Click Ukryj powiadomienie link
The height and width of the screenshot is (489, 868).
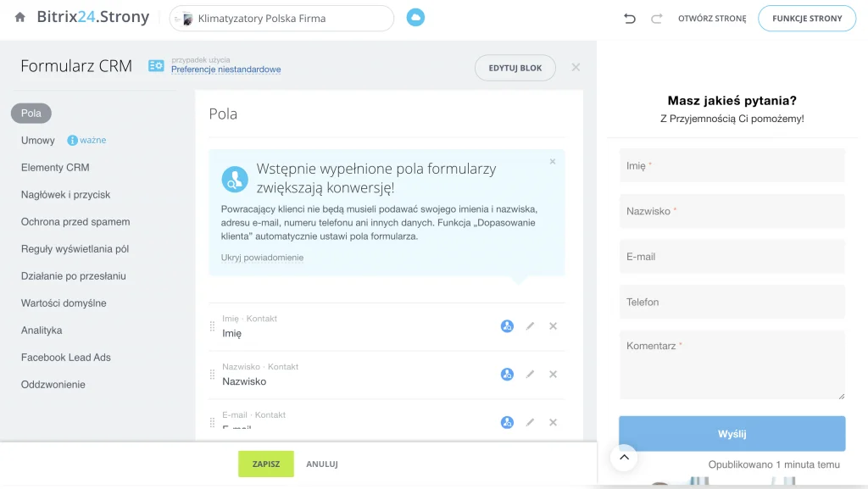(262, 258)
